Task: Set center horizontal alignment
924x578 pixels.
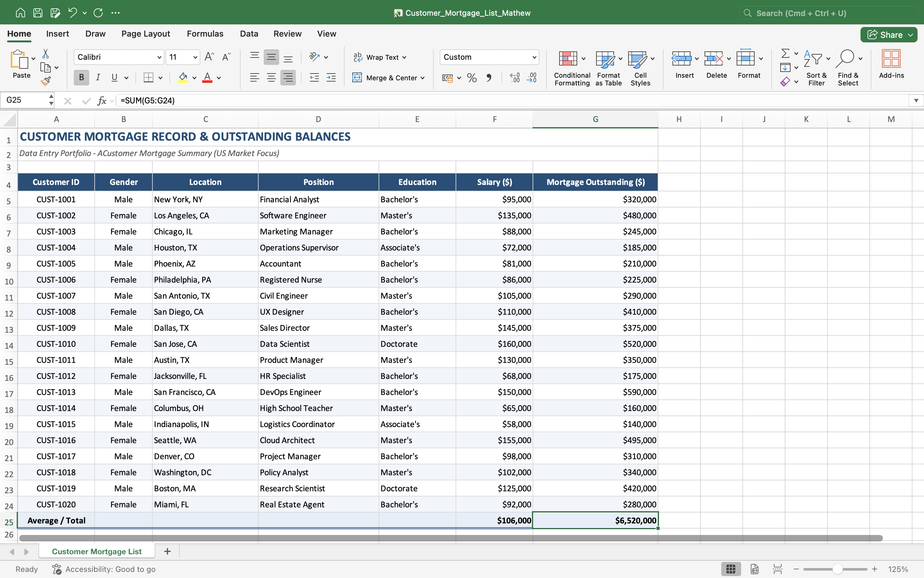Action: tap(271, 78)
